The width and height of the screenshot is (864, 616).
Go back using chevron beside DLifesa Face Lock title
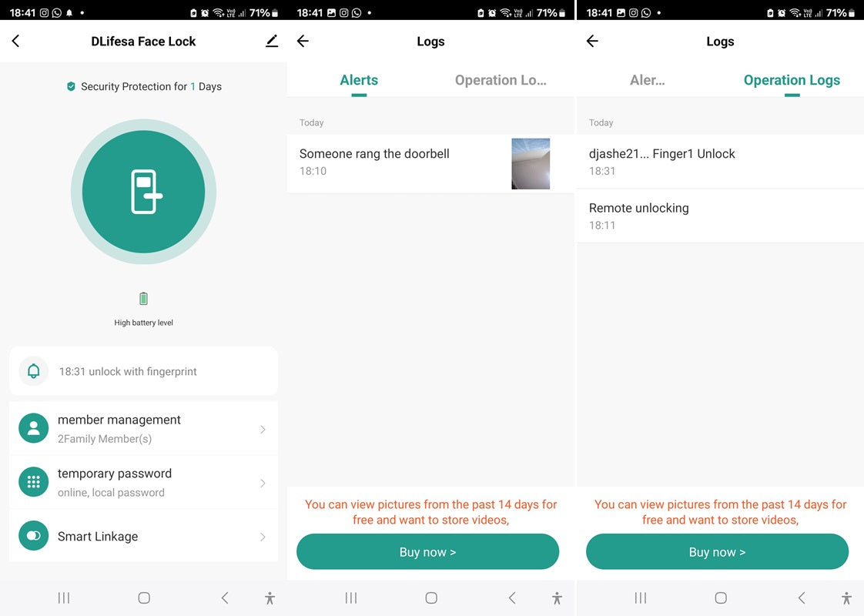click(16, 42)
